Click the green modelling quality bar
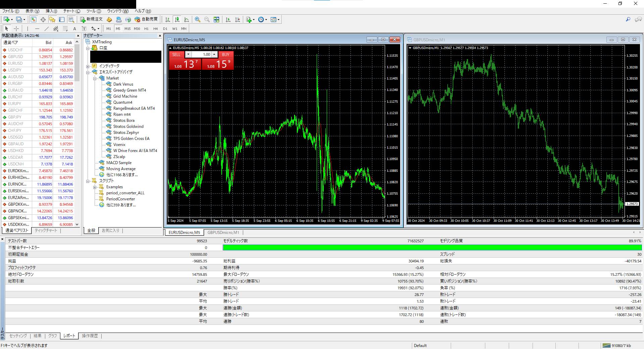This screenshot has height=349, width=644. pyautogui.click(x=432, y=248)
